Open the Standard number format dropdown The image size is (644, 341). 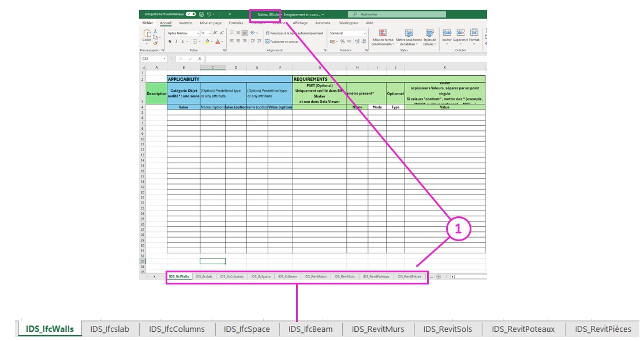[364, 33]
